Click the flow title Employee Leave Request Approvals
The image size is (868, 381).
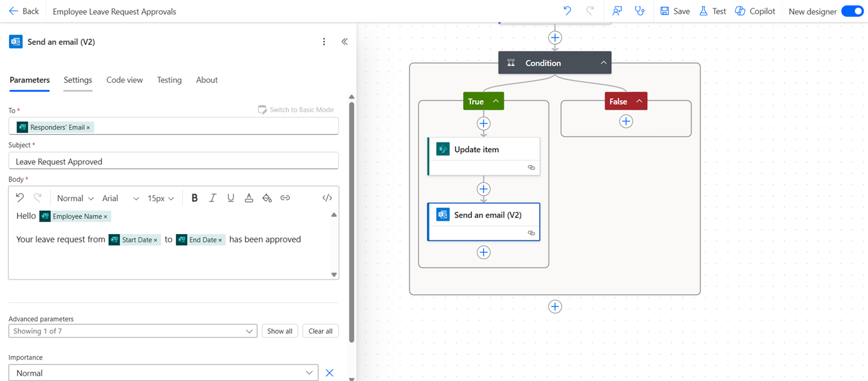click(x=114, y=12)
